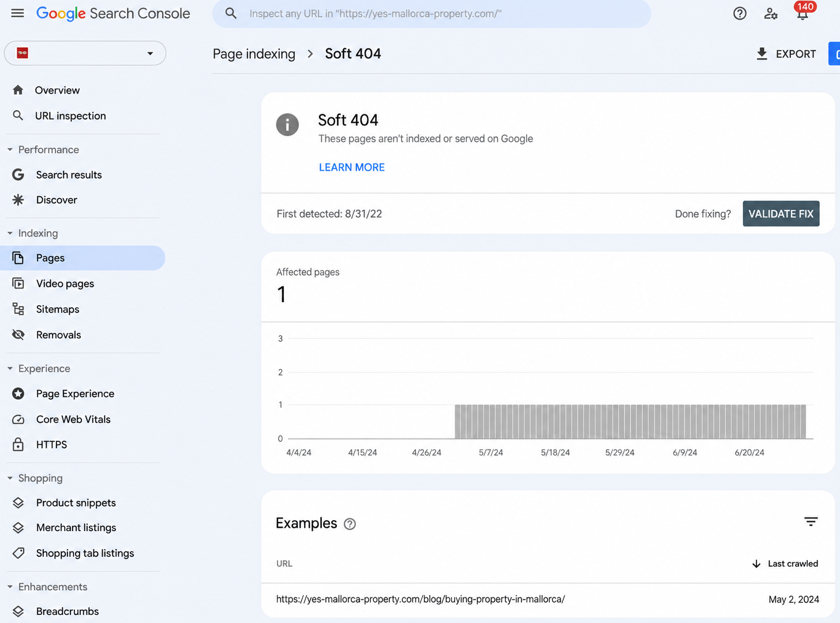Open Video pages label in sidebar

click(65, 283)
